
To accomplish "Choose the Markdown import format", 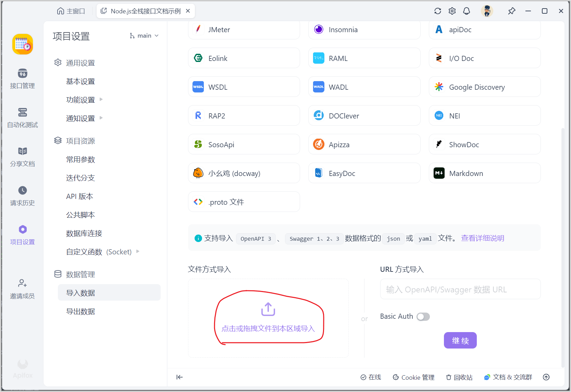I will point(485,173).
